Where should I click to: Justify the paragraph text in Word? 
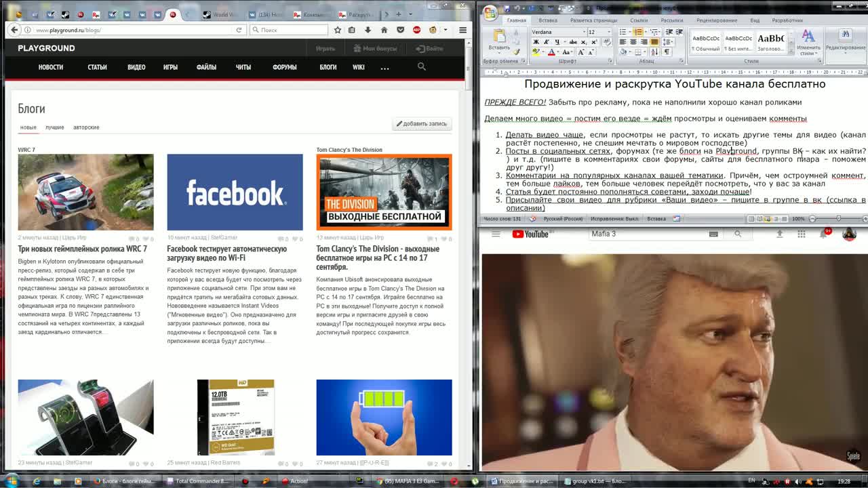[654, 42]
